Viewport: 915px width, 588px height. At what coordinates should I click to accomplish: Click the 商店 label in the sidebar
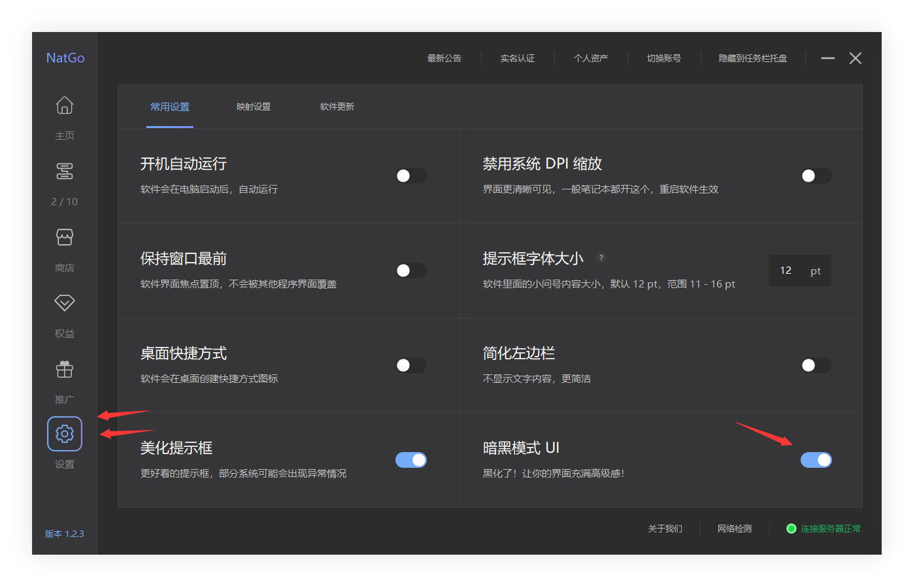pyautogui.click(x=65, y=268)
